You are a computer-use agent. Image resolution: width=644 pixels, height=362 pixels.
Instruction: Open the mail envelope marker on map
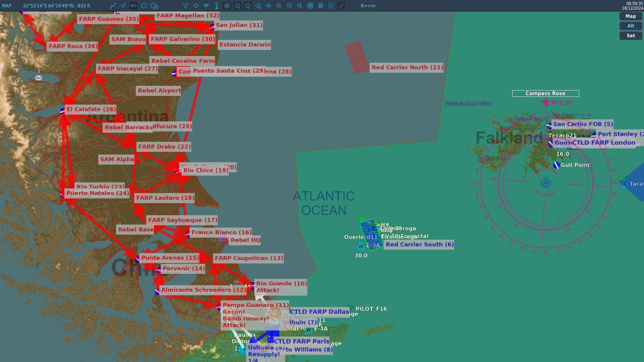pyautogui.click(x=39, y=78)
